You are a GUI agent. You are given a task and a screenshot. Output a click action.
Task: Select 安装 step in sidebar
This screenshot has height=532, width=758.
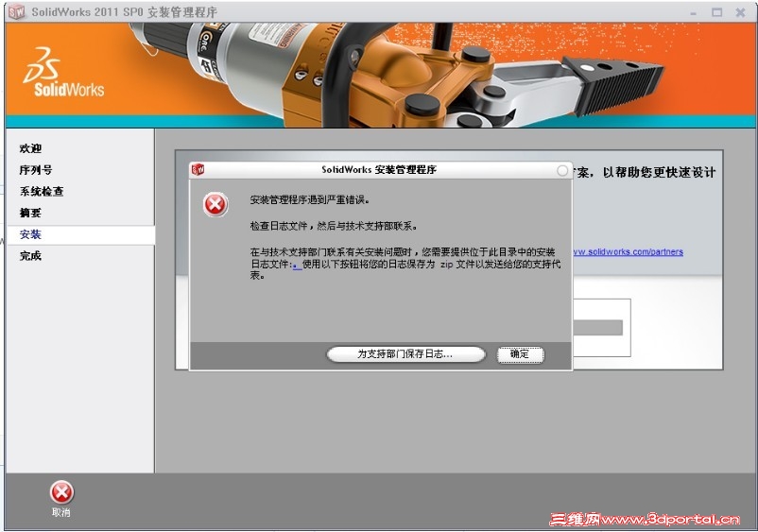[x=80, y=235]
